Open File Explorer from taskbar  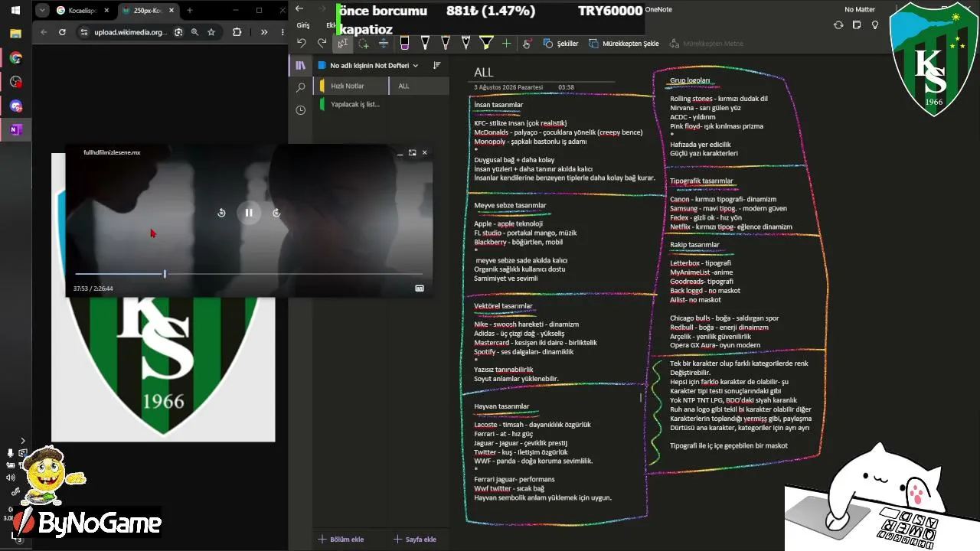[x=15, y=34]
